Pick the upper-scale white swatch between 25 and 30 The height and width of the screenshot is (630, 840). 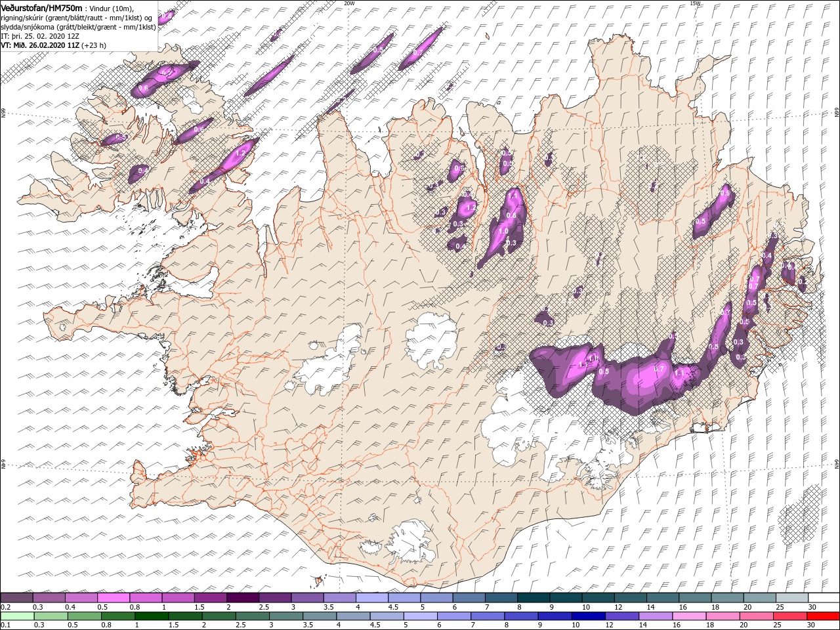click(791, 598)
